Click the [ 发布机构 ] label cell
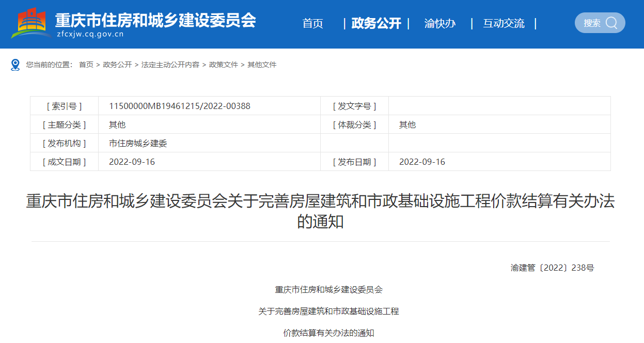Viewport: 644px width, 343px height. coord(65,143)
